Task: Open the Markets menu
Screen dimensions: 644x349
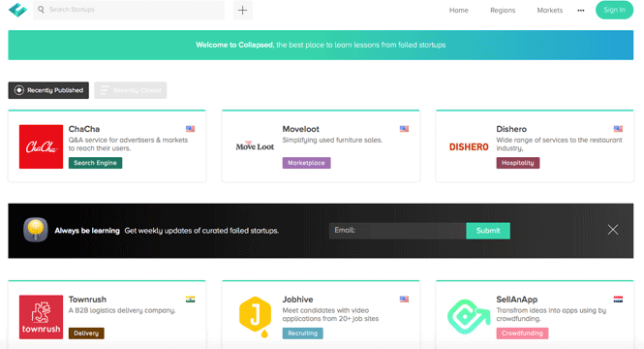Action: coord(549,11)
